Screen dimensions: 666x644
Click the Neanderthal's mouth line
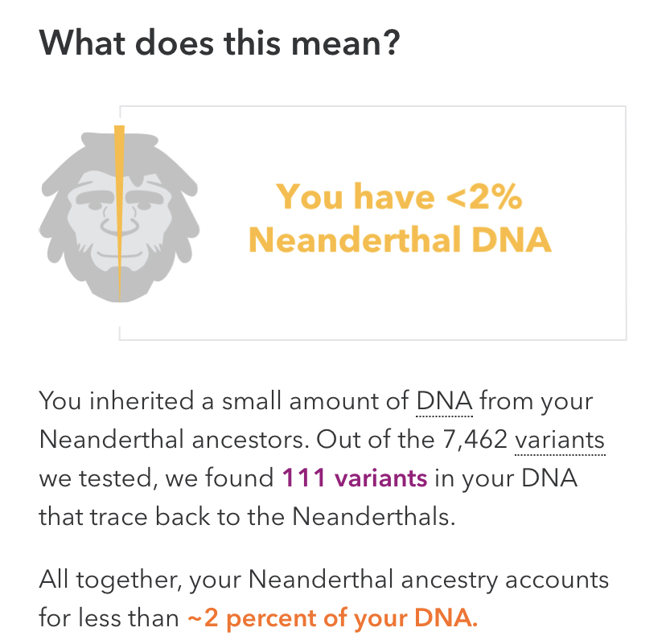click(119, 254)
